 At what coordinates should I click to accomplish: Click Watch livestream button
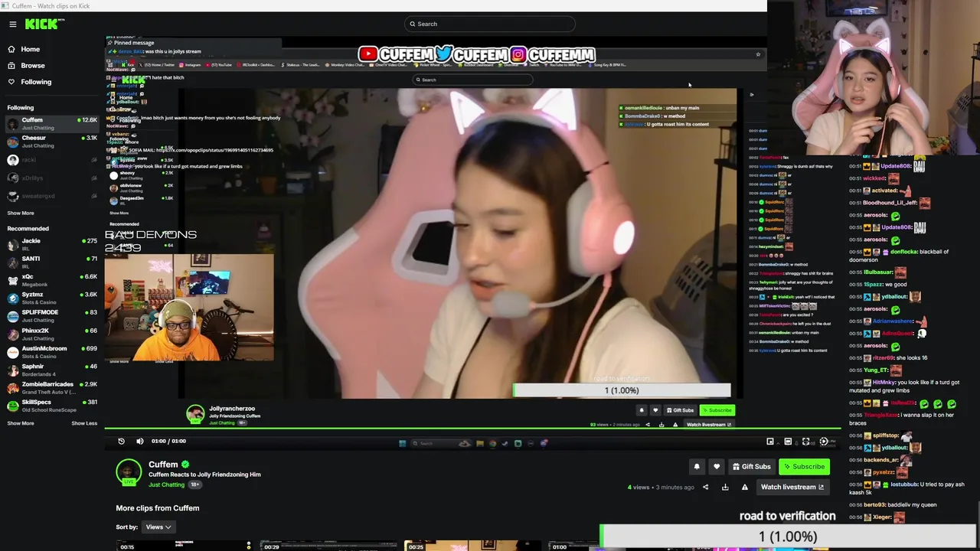792,487
